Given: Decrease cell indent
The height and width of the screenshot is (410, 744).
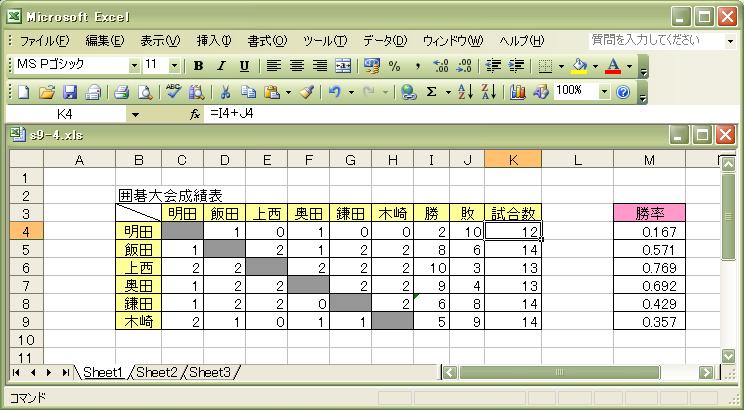Looking at the screenshot, I should point(493,66).
